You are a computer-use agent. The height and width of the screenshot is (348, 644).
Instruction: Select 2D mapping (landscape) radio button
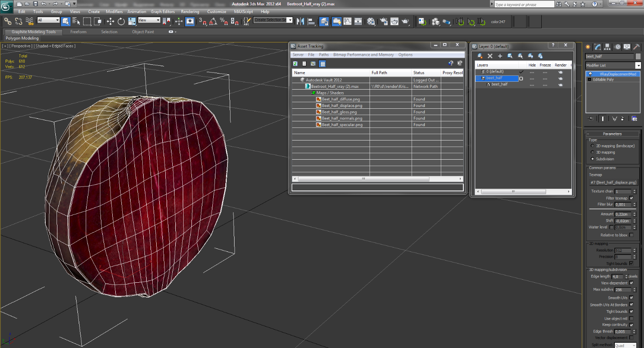[x=592, y=146]
